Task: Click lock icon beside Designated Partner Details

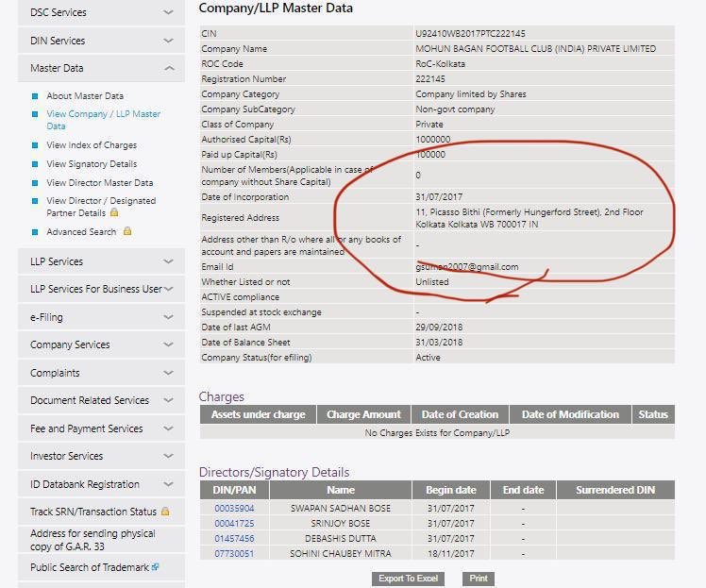Action: point(114,212)
